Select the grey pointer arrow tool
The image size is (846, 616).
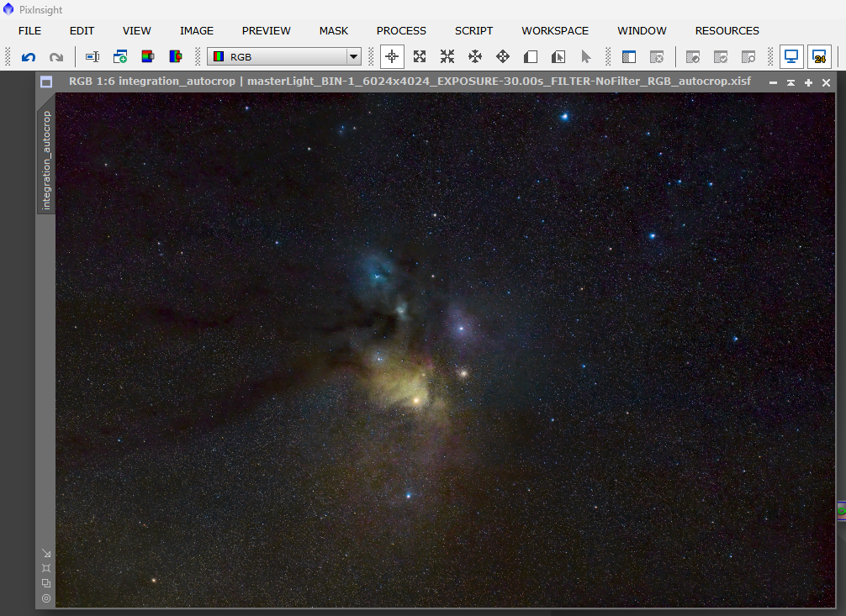click(586, 56)
